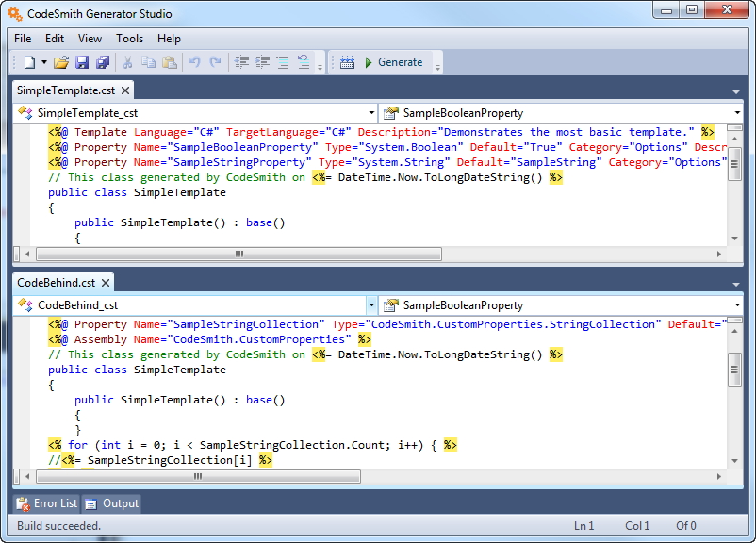The image size is (756, 543).
Task: Save the current template with Save icon
Action: point(82,62)
